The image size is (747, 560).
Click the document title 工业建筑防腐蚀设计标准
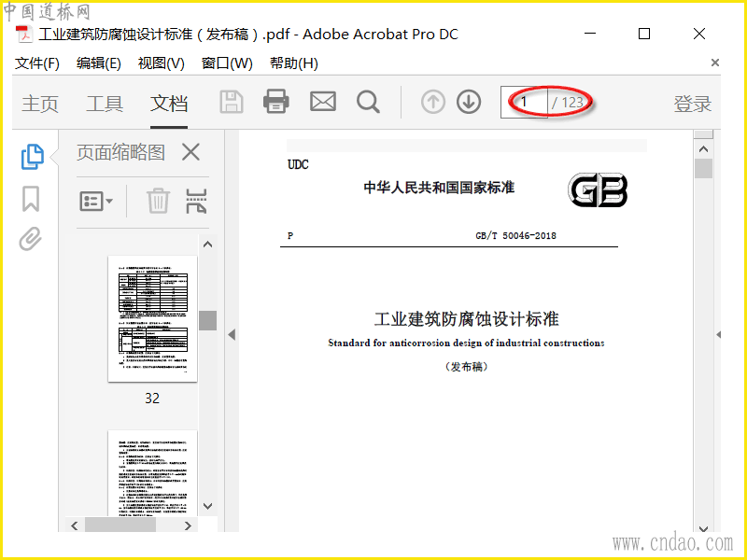pyautogui.click(x=466, y=319)
